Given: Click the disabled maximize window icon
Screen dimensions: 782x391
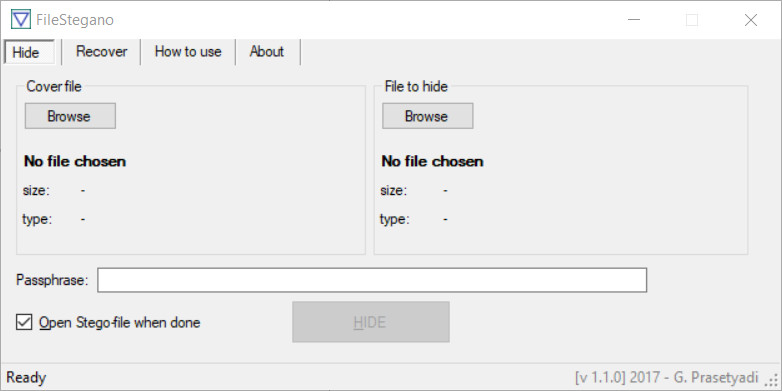Looking at the screenshot, I should coord(692,20).
